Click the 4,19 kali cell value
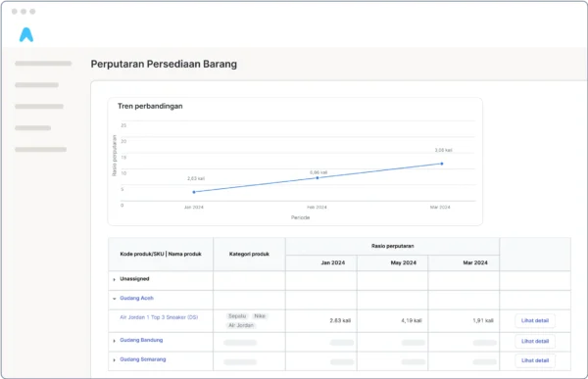588x379 pixels. click(x=412, y=320)
